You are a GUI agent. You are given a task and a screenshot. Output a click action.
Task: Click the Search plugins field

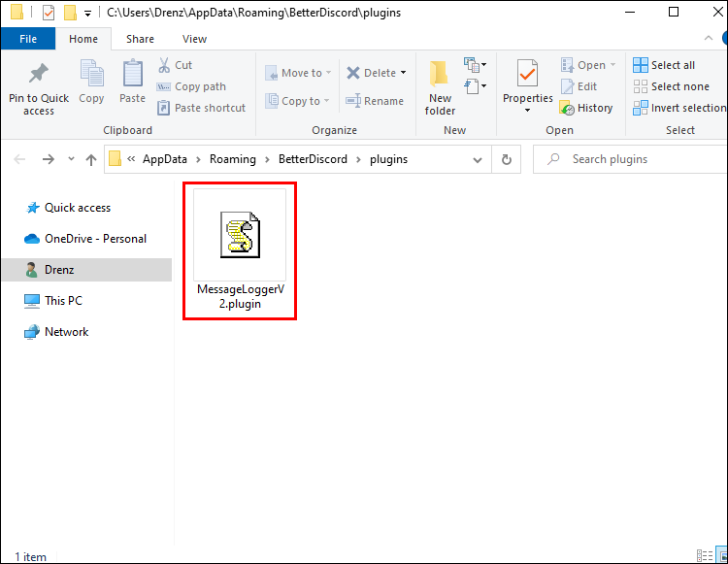pos(631,159)
